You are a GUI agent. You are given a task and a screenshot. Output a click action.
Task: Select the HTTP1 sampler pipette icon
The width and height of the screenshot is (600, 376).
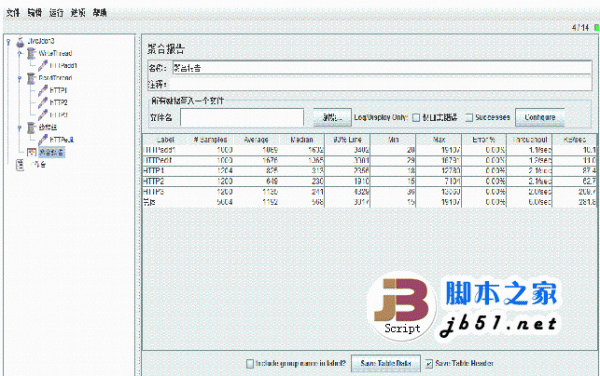43,90
